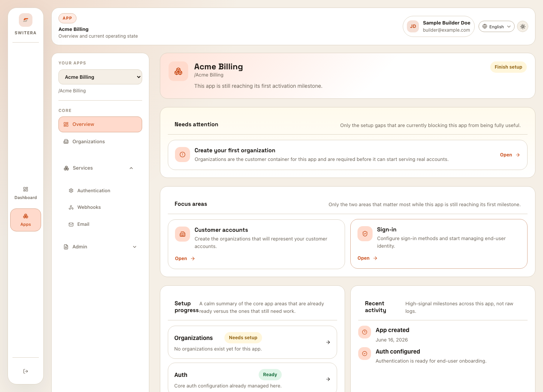Viewport: 543px width, 392px height.
Task: Click arrow icon beside Open in Needs attention
Action: tap(518, 155)
